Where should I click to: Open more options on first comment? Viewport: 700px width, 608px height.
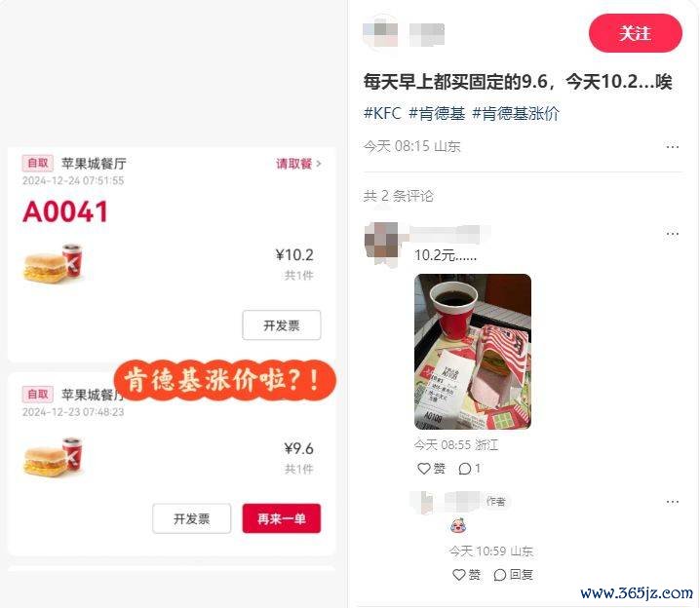[673, 234]
